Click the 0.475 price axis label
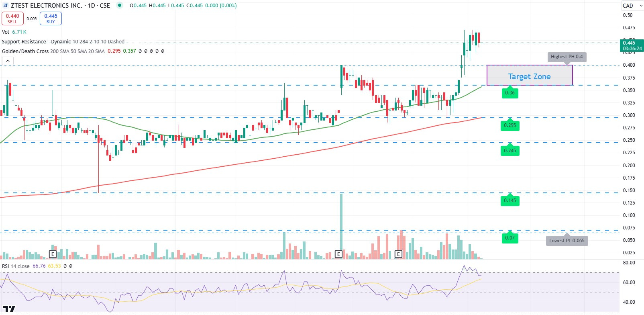This screenshot has width=644, height=315. pyautogui.click(x=629, y=28)
